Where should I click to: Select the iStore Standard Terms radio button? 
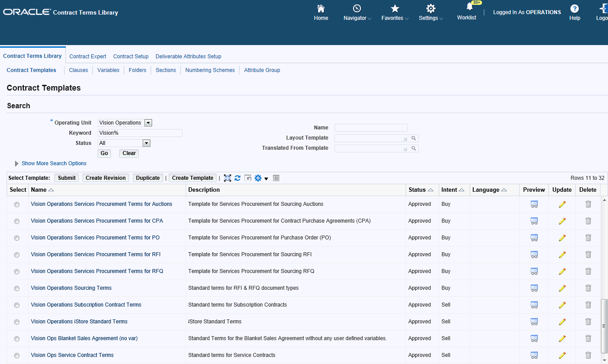coord(17,322)
